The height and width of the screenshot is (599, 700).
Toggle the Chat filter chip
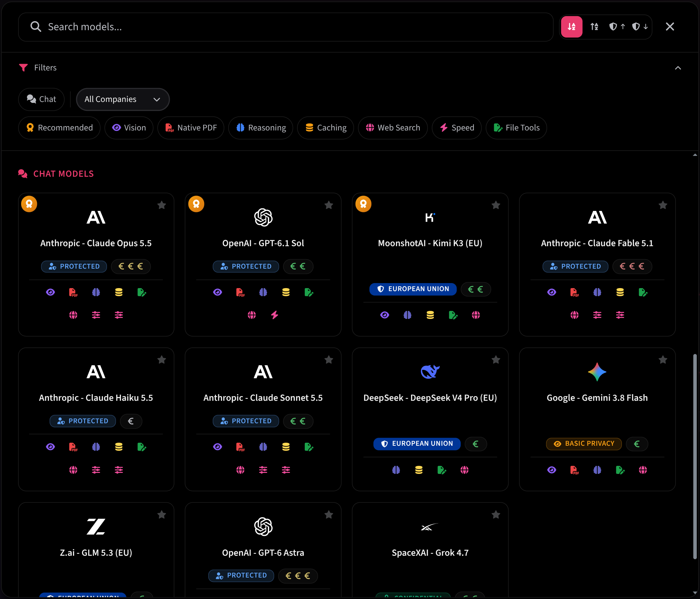pos(41,99)
